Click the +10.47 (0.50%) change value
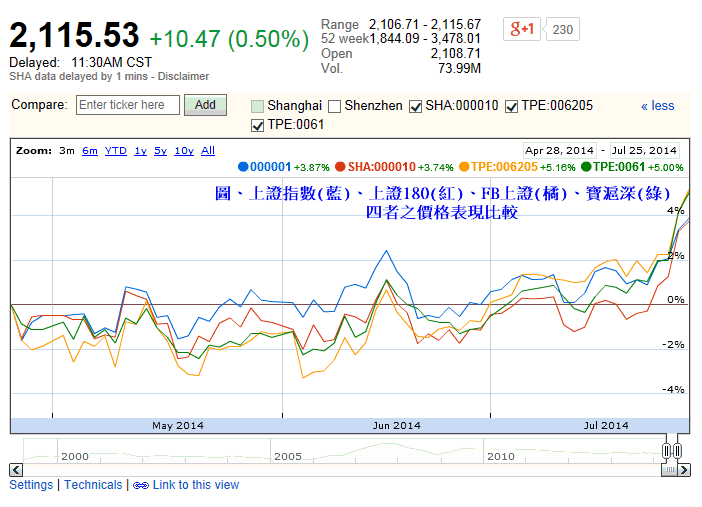 229,39
